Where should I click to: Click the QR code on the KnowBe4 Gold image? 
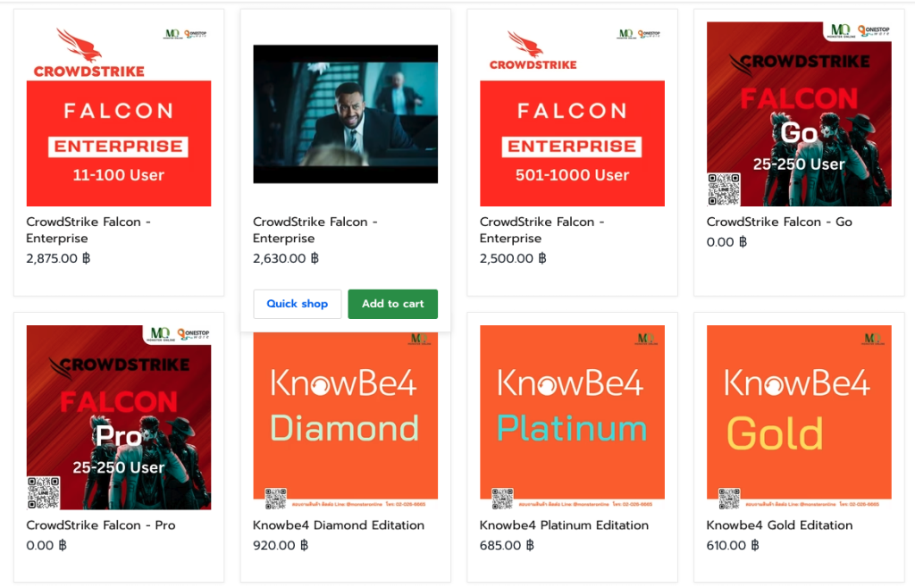(730, 499)
